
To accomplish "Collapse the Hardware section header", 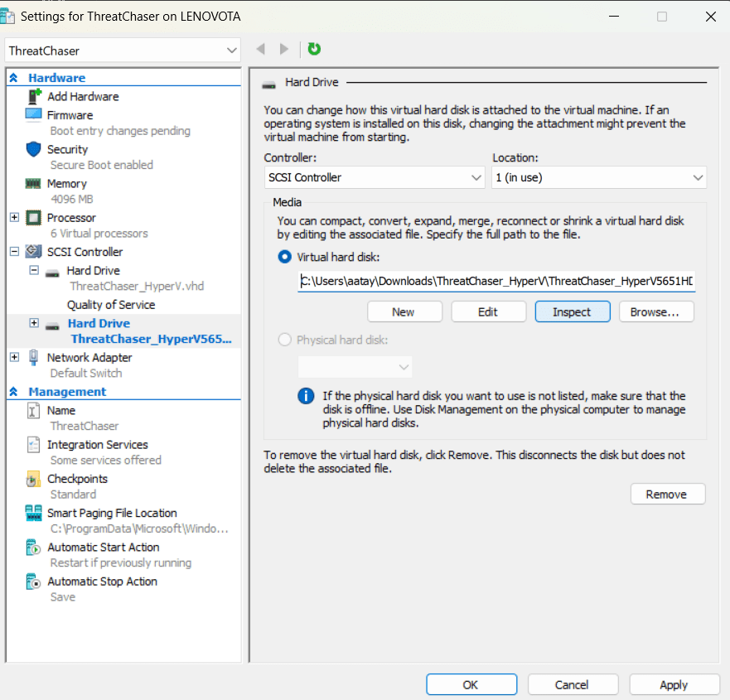I will coord(14,78).
